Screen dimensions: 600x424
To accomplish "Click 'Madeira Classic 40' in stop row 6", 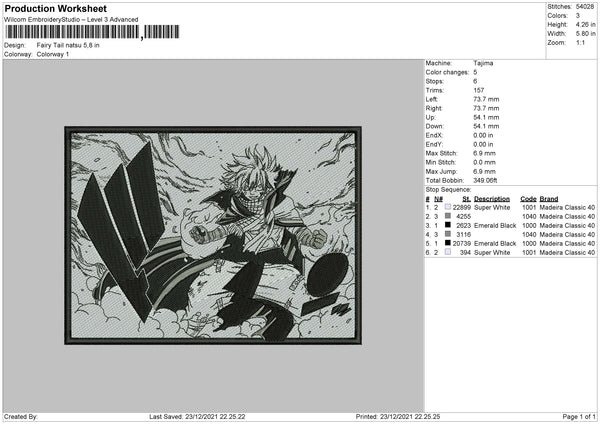I will coord(567,253).
